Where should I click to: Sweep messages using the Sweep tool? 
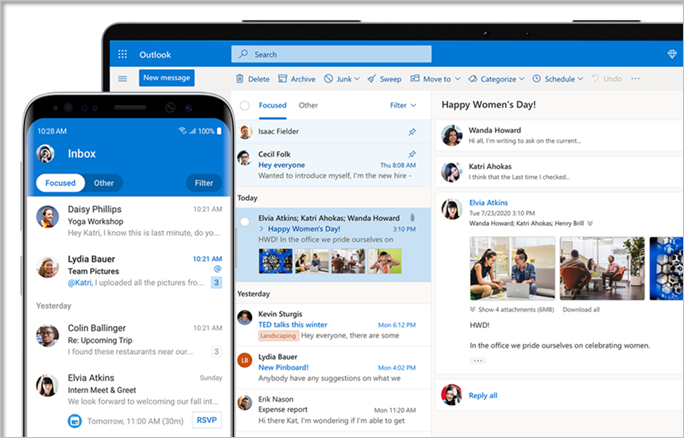point(384,79)
